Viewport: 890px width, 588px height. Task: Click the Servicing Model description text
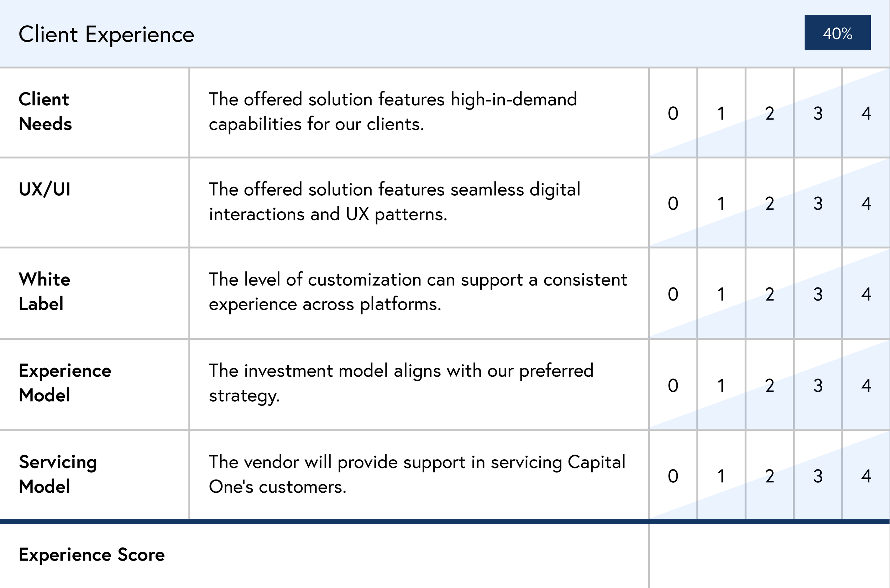pyautogui.click(x=417, y=474)
